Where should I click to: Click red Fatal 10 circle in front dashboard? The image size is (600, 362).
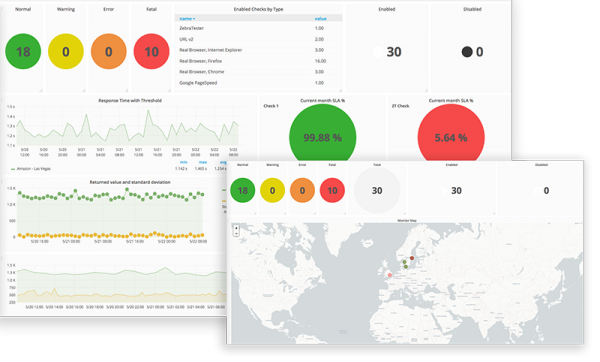[x=332, y=190]
